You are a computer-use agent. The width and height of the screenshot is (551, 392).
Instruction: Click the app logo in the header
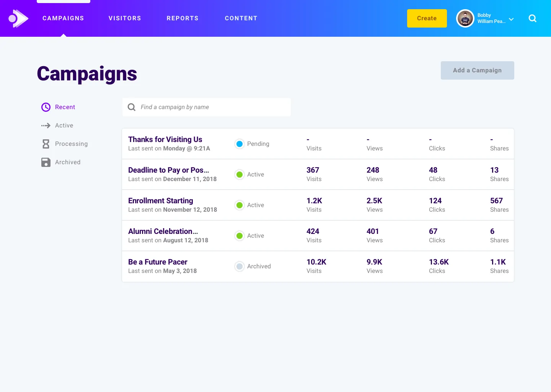[x=18, y=18]
